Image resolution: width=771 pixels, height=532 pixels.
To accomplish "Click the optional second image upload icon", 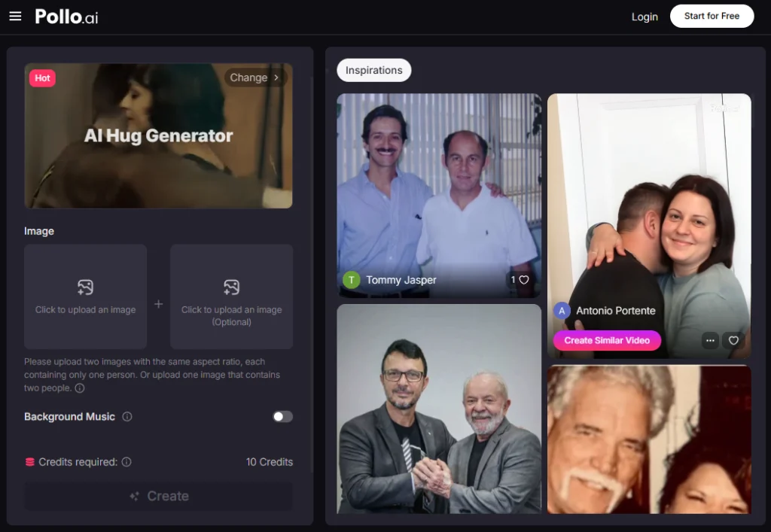I will [231, 287].
